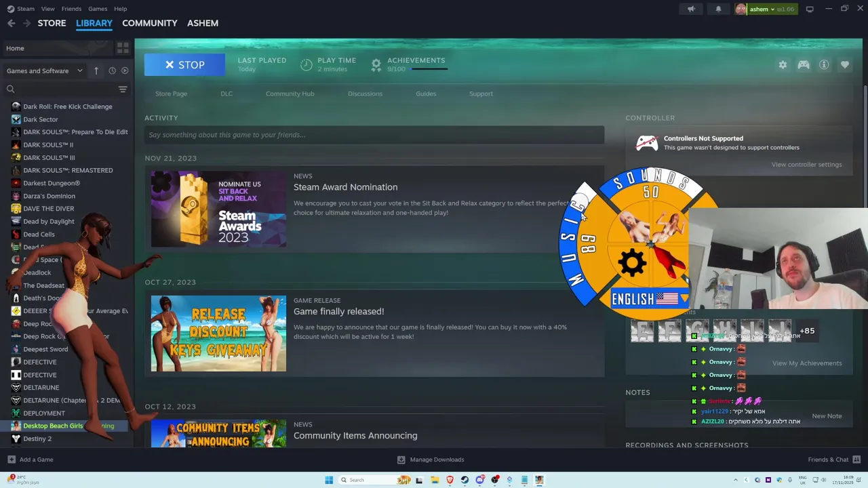The image size is (868, 488).
Task: Open the ASHEM profile tab
Action: click(203, 23)
